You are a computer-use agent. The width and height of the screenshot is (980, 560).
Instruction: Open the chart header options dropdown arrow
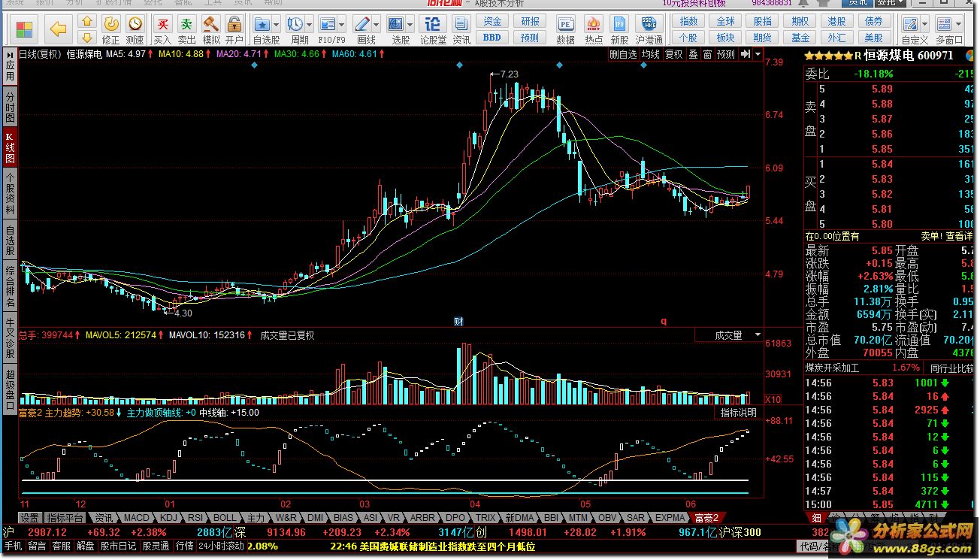(x=758, y=54)
